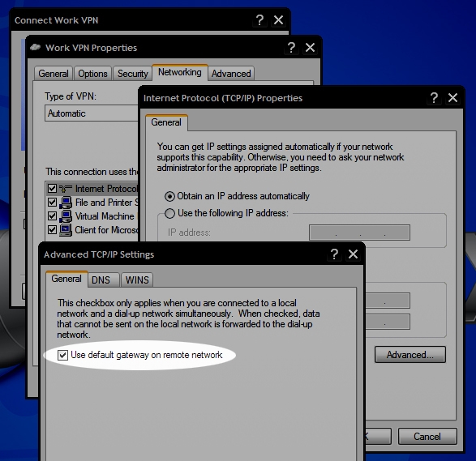Toggle Virtual Machine checkbox
Image resolution: width=476 pixels, height=461 pixels.
pyautogui.click(x=52, y=216)
